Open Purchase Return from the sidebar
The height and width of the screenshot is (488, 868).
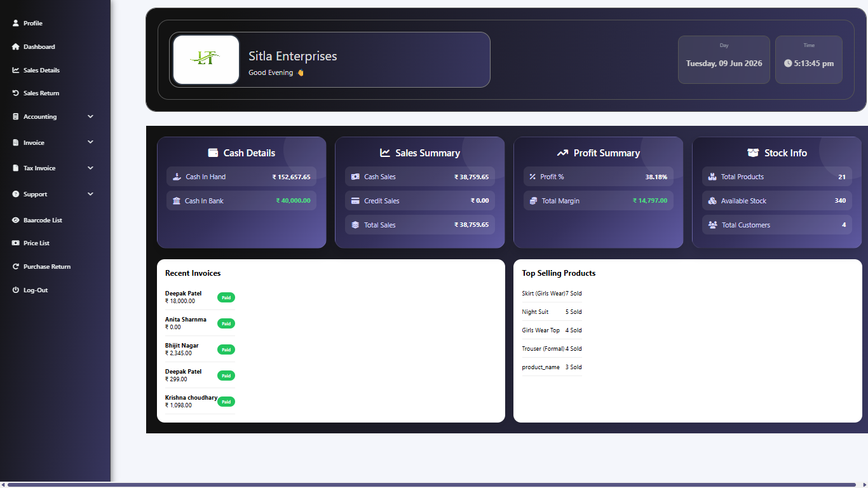click(47, 266)
